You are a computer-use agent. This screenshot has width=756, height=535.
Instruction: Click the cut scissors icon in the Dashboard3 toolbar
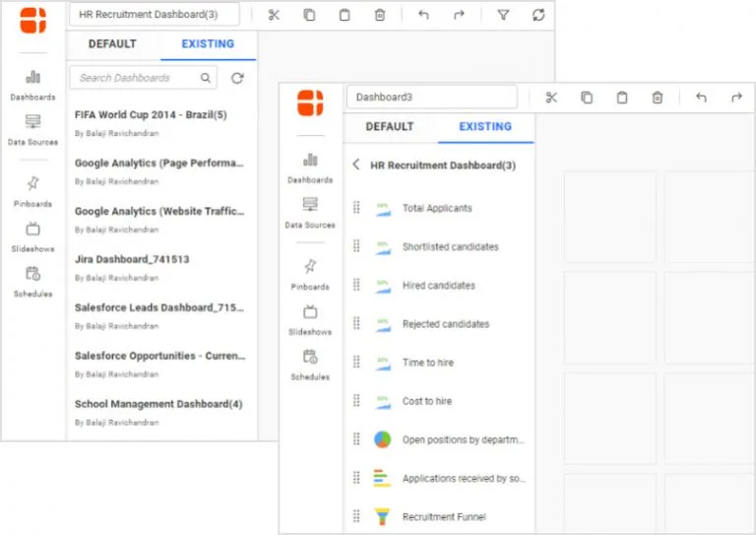tap(551, 98)
